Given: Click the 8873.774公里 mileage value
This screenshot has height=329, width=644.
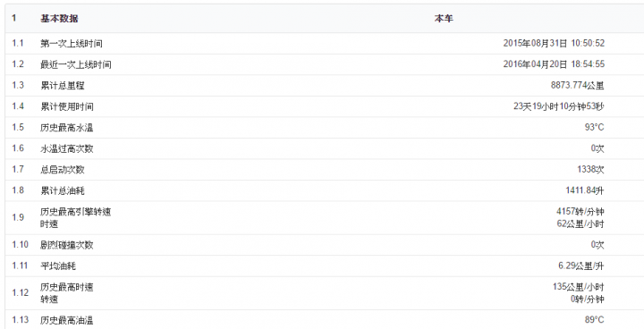Looking at the screenshot, I should pos(578,86).
